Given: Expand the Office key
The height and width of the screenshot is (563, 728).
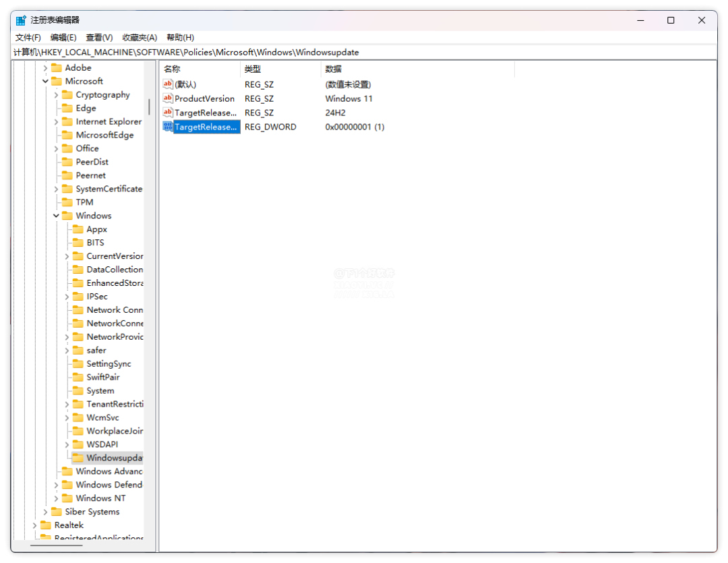Looking at the screenshot, I should click(x=56, y=149).
